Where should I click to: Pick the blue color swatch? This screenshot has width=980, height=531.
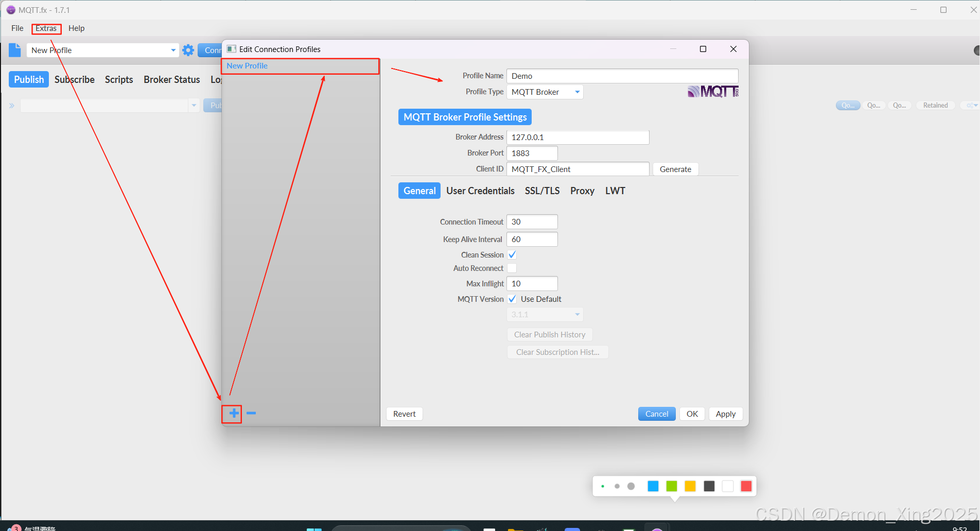[x=653, y=486]
